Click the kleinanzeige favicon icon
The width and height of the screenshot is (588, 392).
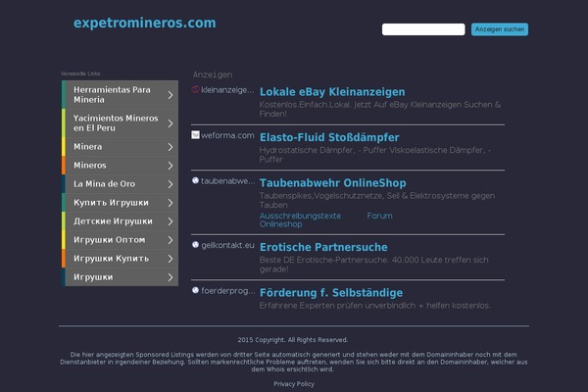coord(195,89)
